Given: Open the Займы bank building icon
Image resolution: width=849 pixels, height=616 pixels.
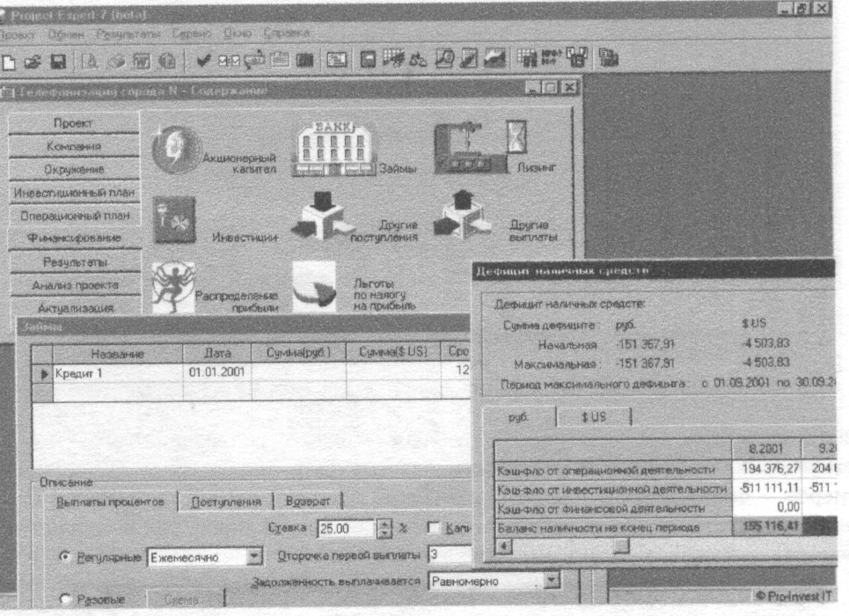Looking at the screenshot, I should click(333, 149).
